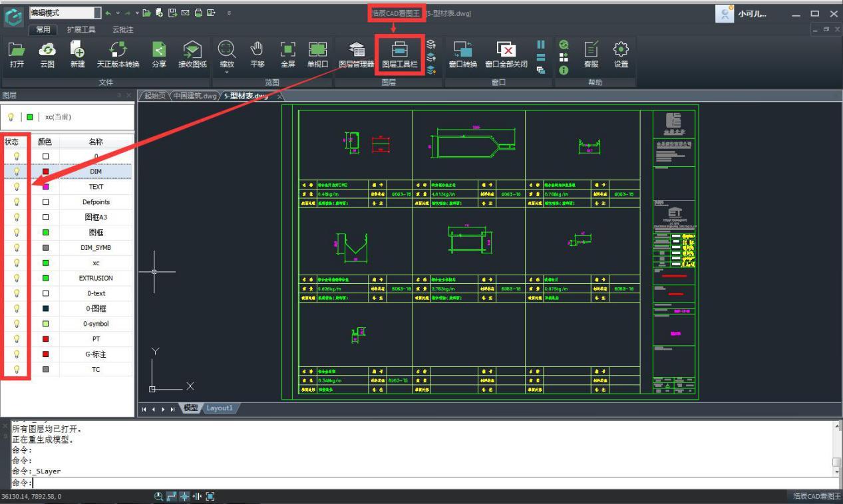Image resolution: width=843 pixels, height=504 pixels.
Task: Click color swatch of DIM layer
Action: 45,172
